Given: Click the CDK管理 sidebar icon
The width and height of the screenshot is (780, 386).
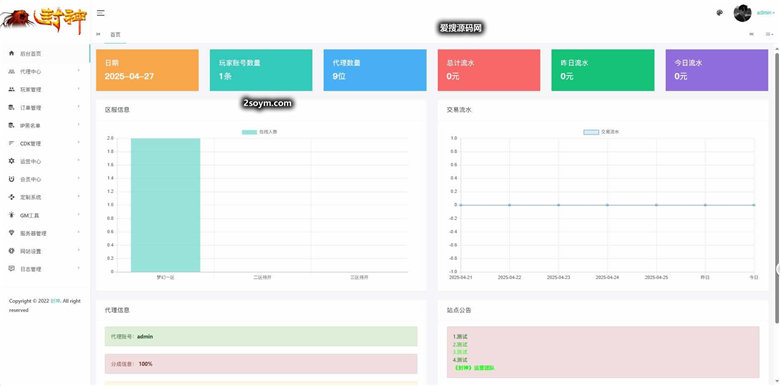Looking at the screenshot, I should (x=11, y=143).
